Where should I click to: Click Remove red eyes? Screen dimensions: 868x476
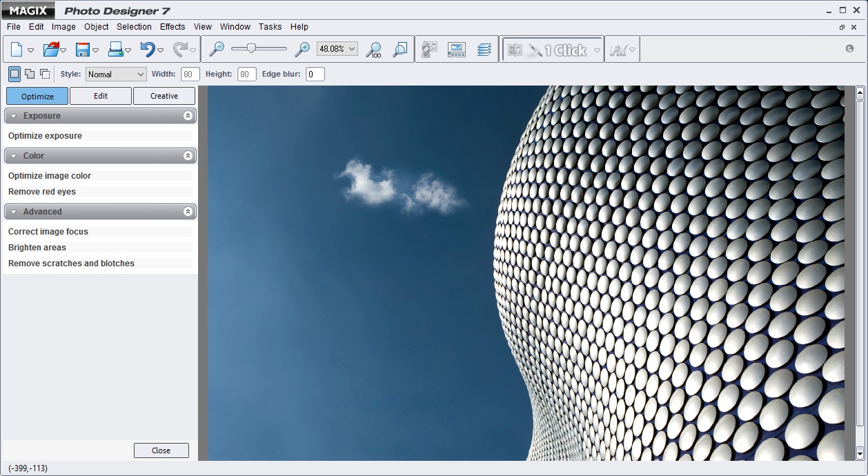tap(42, 192)
